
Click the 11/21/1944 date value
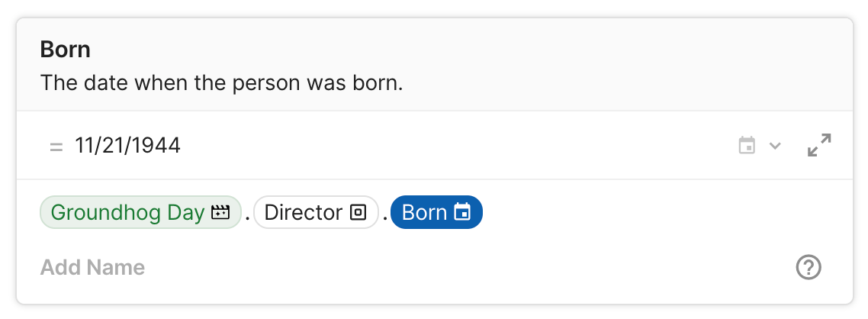[x=128, y=146]
